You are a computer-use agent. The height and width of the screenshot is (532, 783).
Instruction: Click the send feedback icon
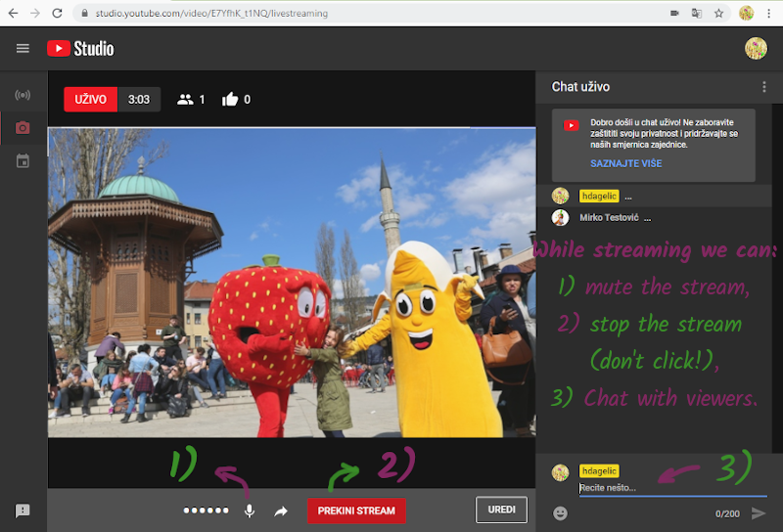tap(23, 510)
